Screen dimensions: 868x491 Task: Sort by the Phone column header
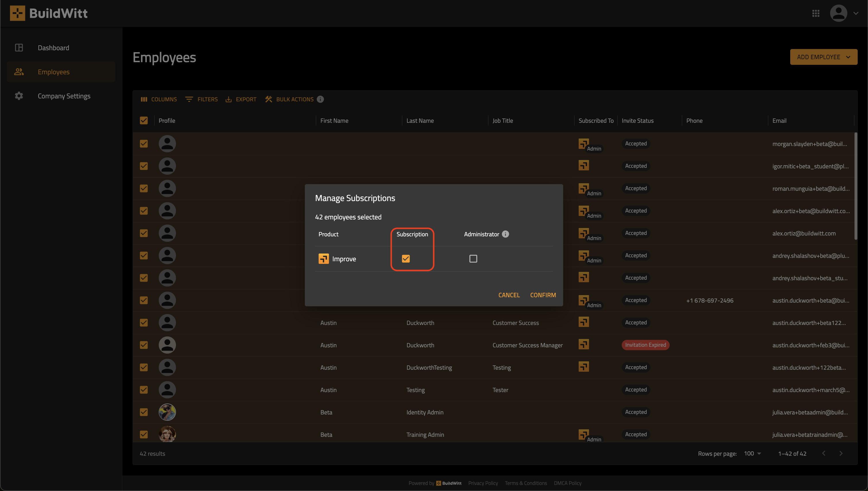point(694,121)
